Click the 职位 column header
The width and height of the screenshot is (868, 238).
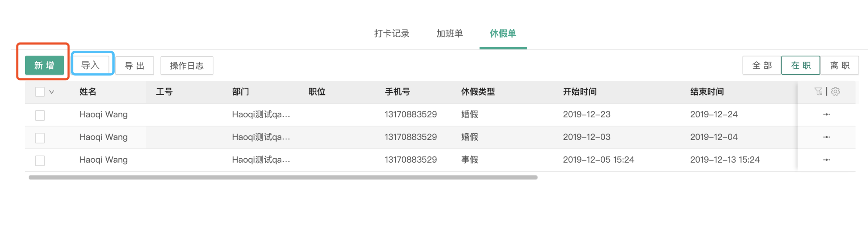tap(317, 92)
